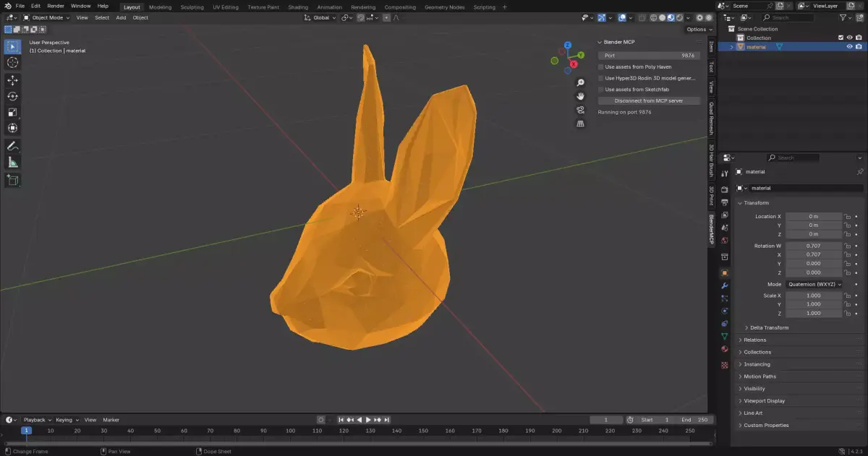
Task: Toggle the Location X lock icon
Action: click(x=847, y=216)
